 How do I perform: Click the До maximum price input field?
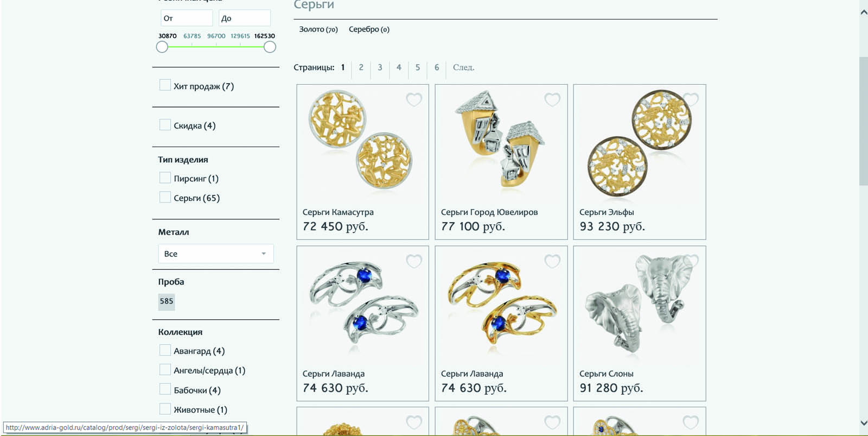point(244,18)
